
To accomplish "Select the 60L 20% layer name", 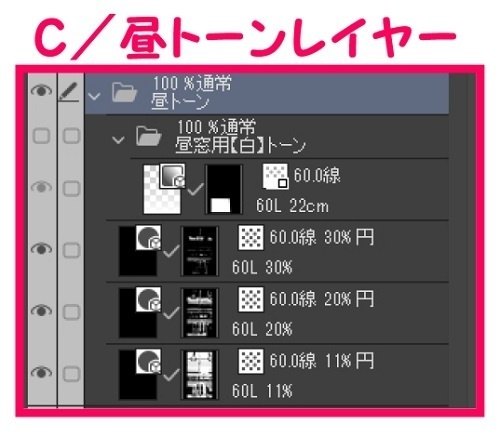I will click(x=262, y=329).
